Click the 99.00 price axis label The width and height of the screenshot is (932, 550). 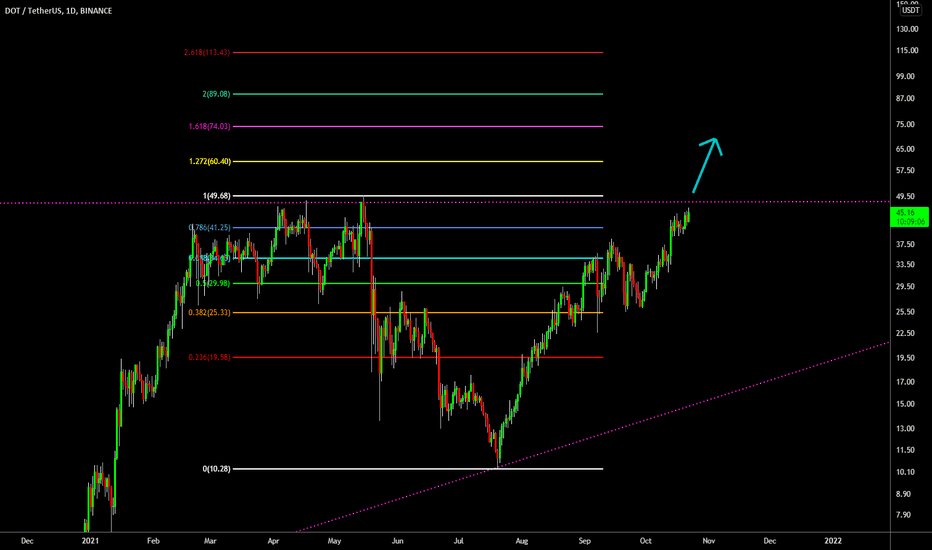(x=905, y=76)
